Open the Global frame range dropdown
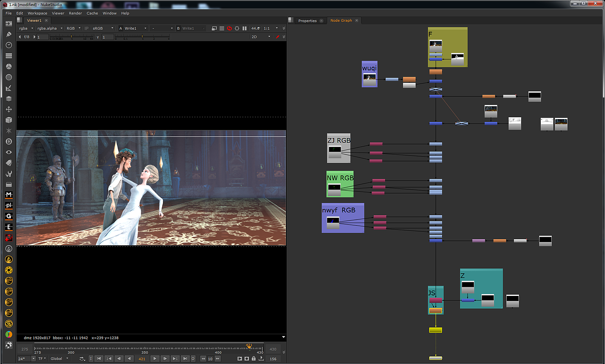 tap(59, 359)
